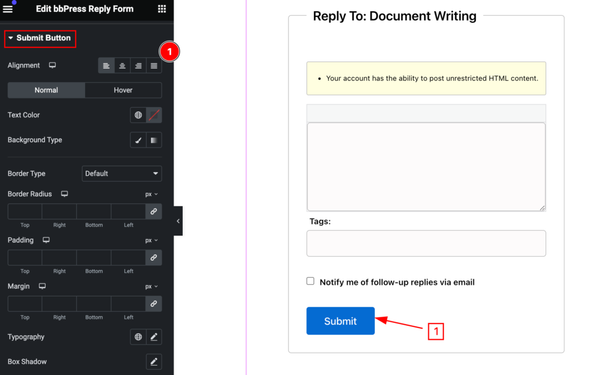Choose classic background type brush icon
600x375 pixels.
(138, 140)
